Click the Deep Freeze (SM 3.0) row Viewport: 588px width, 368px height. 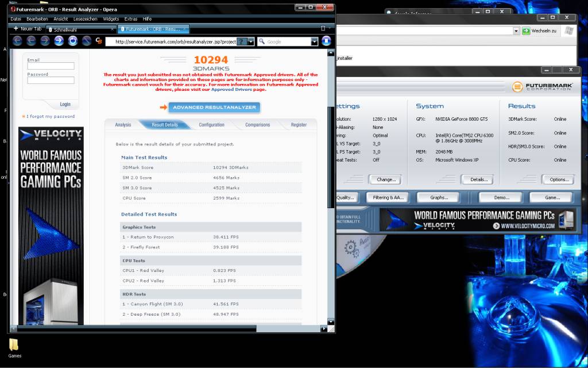(211, 315)
